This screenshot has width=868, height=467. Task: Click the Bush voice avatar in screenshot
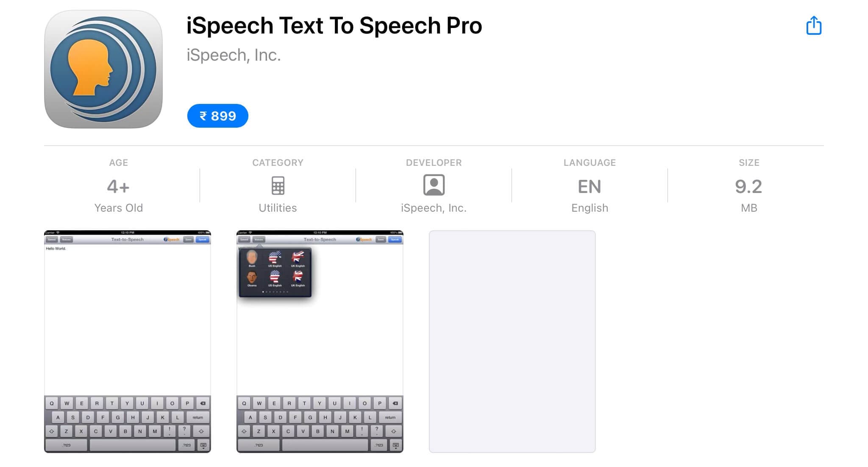point(252,258)
